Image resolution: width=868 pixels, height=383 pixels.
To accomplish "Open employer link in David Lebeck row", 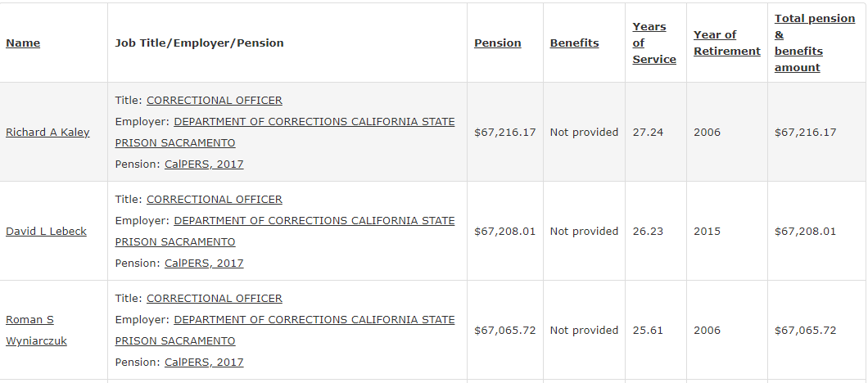I will point(284,232).
